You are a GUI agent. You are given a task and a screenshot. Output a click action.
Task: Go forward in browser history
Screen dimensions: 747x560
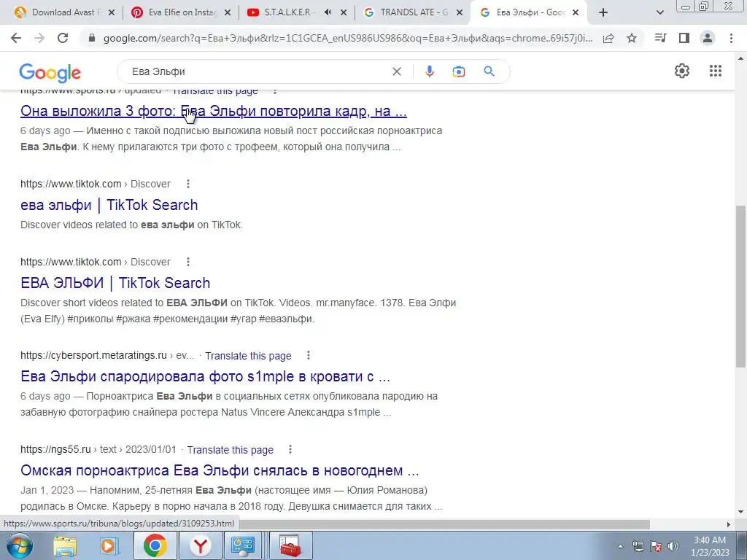pyautogui.click(x=39, y=38)
